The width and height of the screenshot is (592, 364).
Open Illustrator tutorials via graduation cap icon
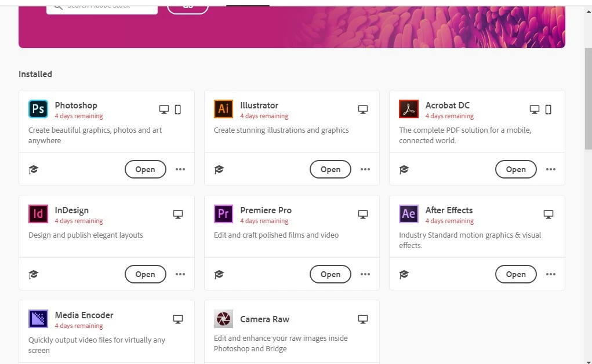[219, 170]
